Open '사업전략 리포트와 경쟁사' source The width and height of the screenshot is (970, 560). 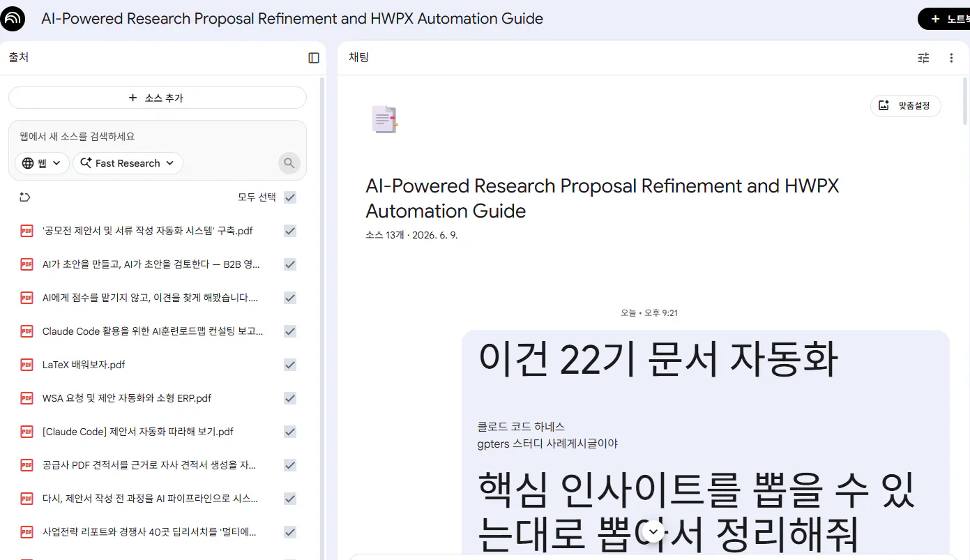tap(149, 532)
